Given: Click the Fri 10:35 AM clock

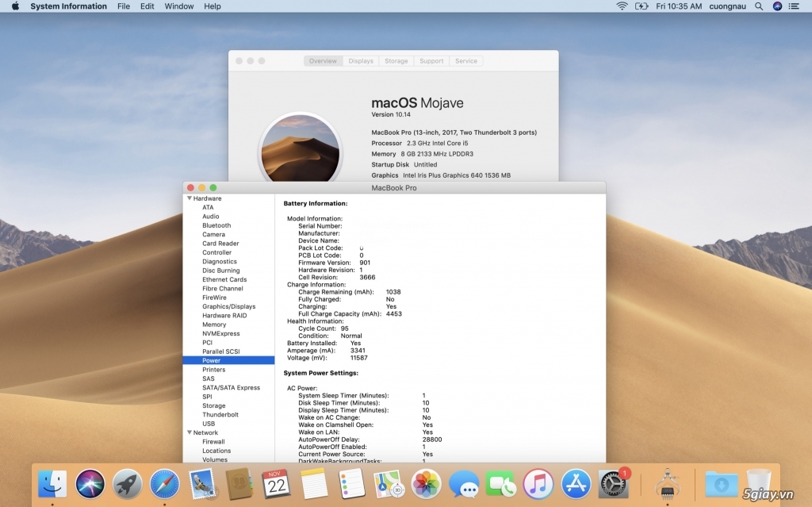Looking at the screenshot, I should tap(679, 6).
